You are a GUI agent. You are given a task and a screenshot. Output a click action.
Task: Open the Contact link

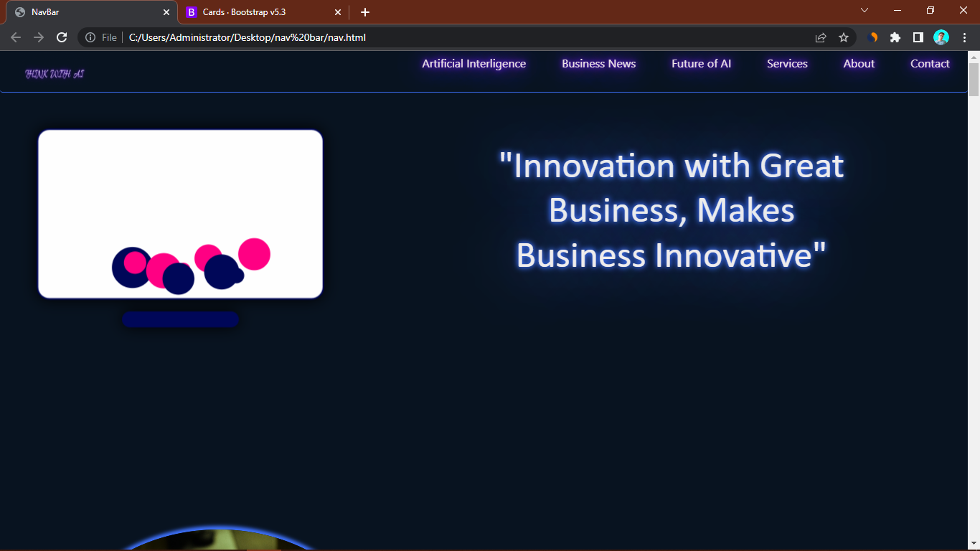(930, 64)
